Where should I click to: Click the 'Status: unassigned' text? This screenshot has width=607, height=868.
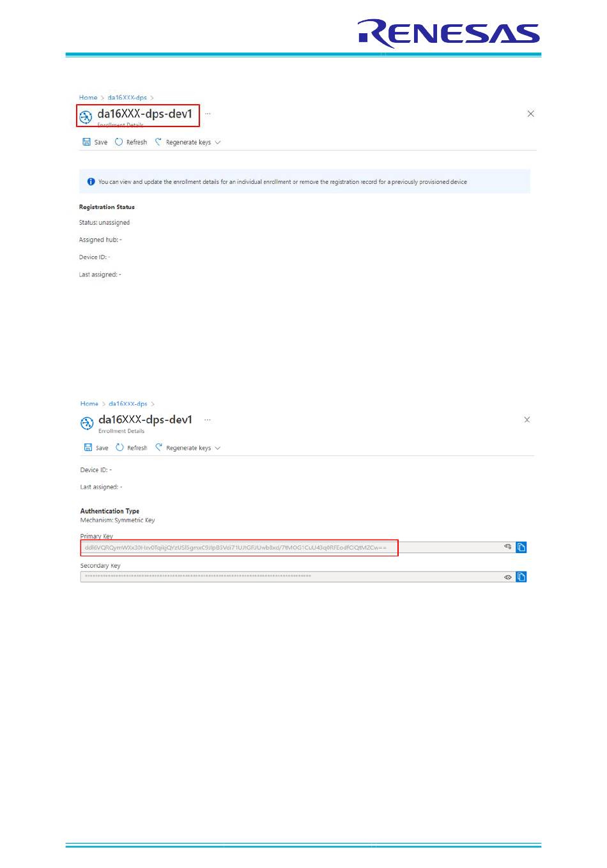[104, 223]
